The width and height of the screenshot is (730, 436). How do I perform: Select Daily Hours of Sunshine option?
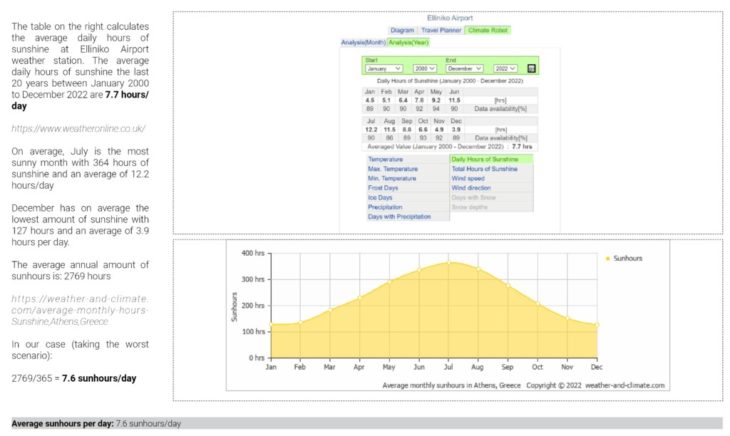tap(490, 159)
